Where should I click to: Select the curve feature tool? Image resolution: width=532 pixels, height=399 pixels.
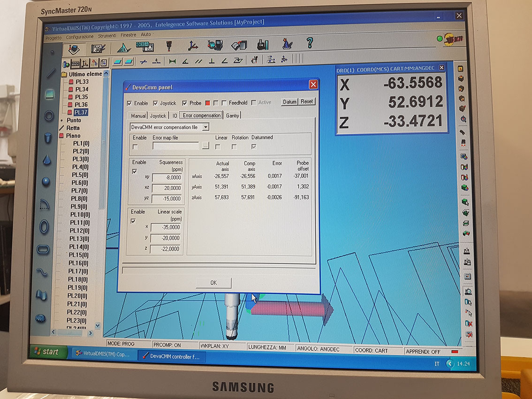(42, 272)
